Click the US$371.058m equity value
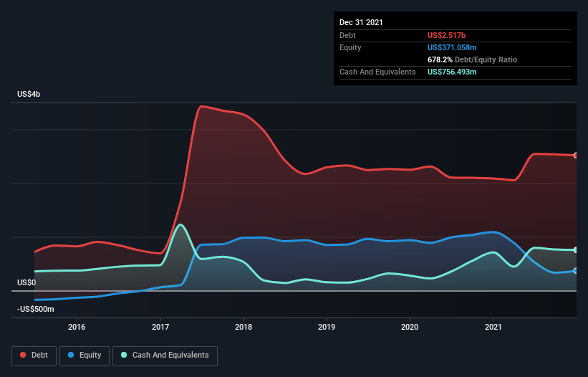Screen dimensions: 588x377 coord(452,47)
